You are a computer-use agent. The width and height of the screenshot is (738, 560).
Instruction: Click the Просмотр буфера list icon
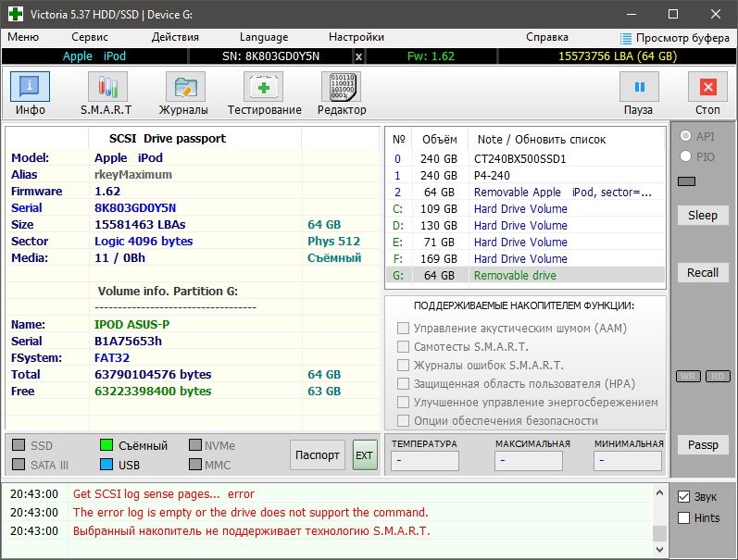(626, 38)
